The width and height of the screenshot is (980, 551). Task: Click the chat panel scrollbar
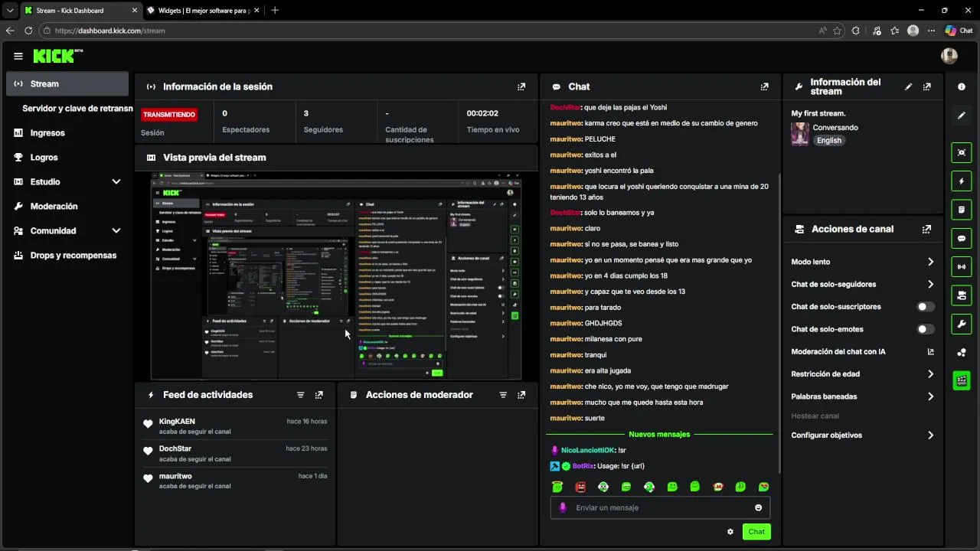tap(779, 321)
